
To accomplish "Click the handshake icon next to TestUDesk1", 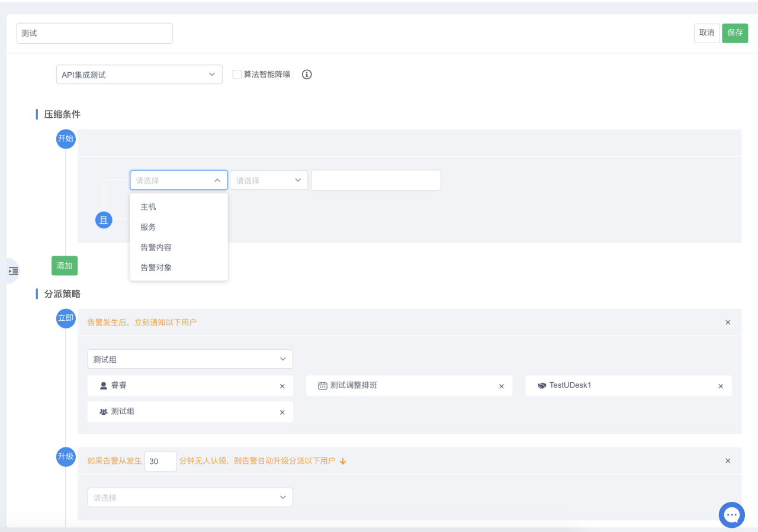I will click(542, 386).
